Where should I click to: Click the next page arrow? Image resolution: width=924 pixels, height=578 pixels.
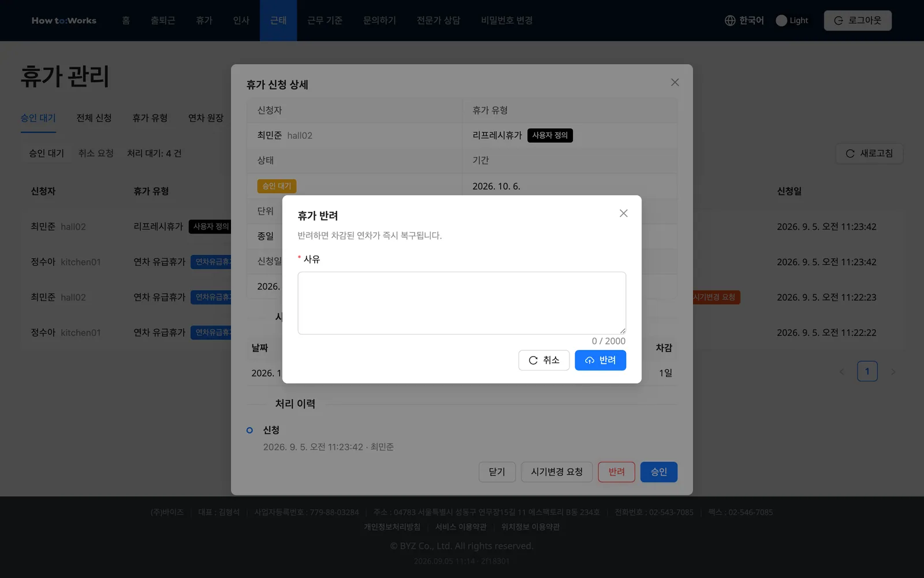click(893, 372)
